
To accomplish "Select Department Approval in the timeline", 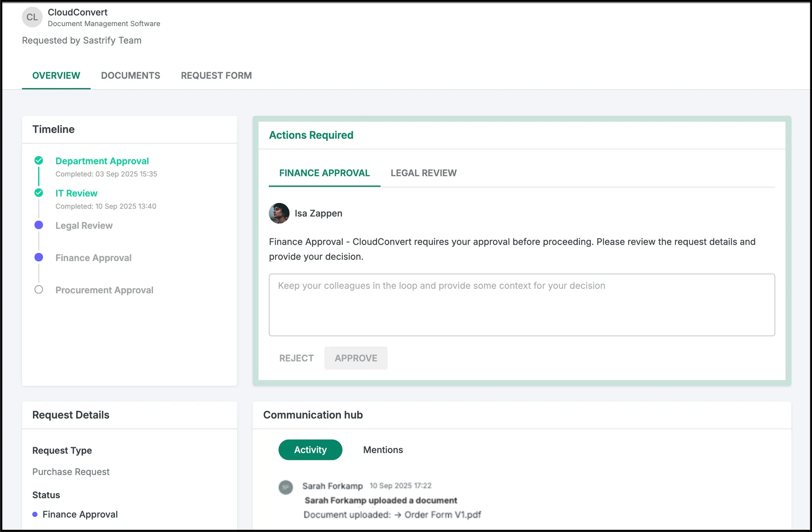I will [102, 161].
